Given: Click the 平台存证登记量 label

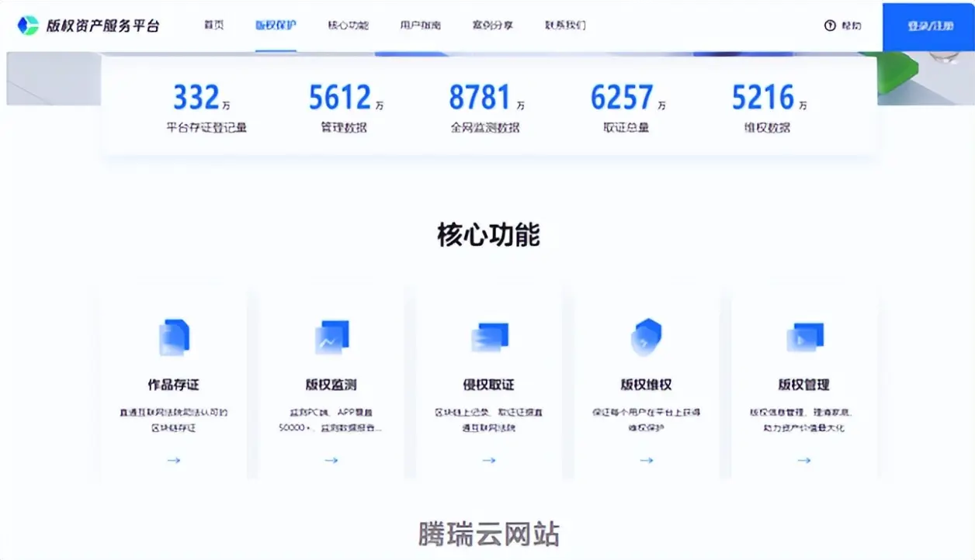Looking at the screenshot, I should coord(206,128).
